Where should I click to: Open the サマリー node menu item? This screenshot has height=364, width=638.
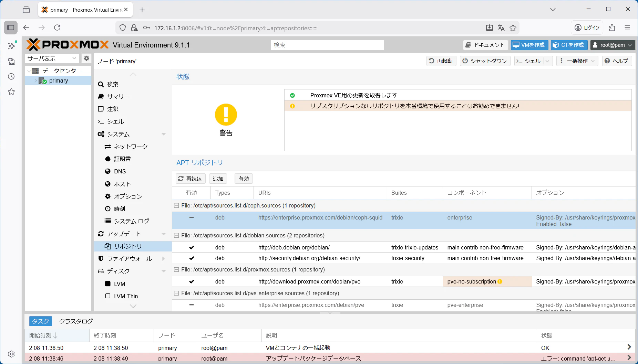click(133, 97)
